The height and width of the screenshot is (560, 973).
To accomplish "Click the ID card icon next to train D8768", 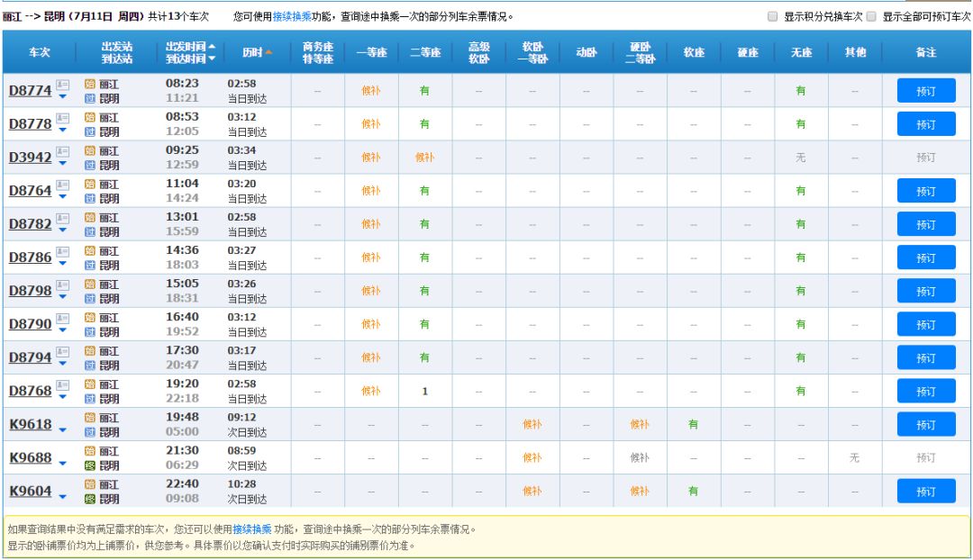I will pyautogui.click(x=61, y=384).
